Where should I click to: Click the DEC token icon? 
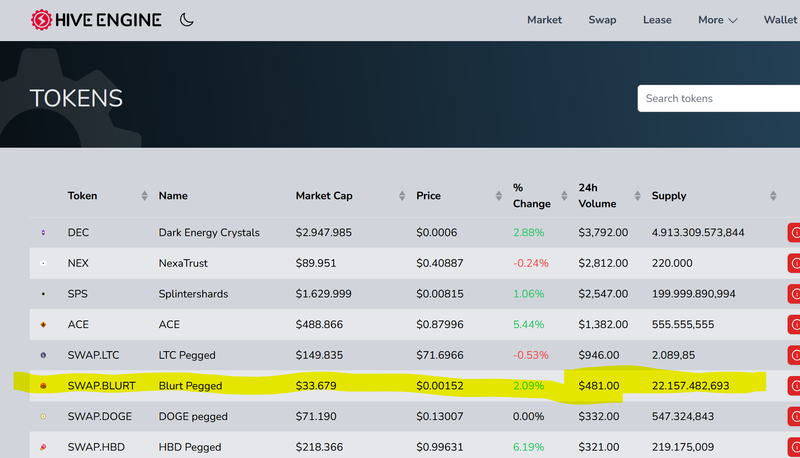coord(43,233)
